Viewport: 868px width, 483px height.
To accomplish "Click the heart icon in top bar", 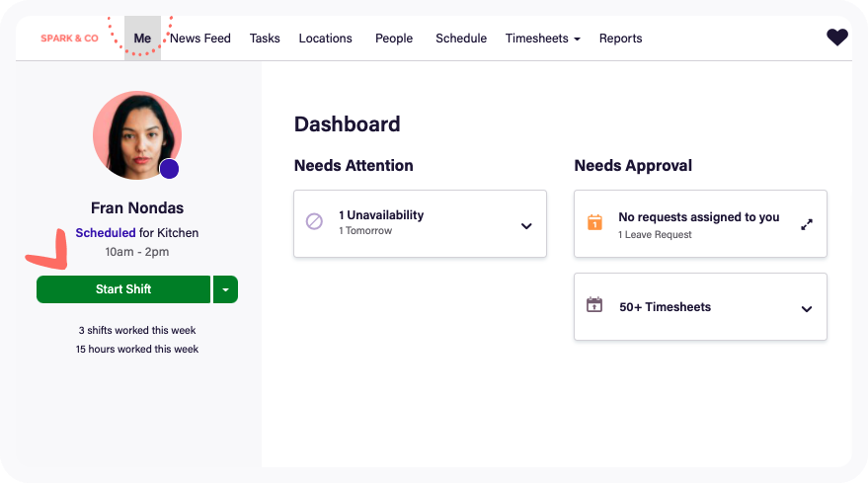I will click(x=837, y=38).
